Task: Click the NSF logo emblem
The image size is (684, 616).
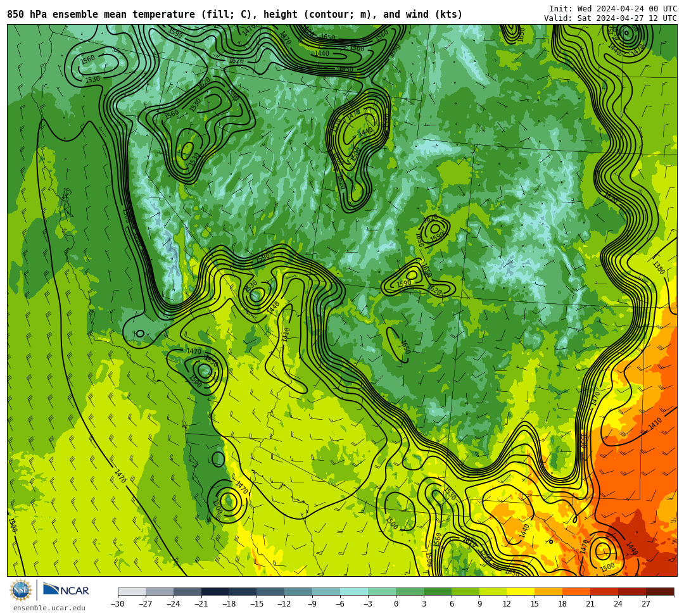Action: click(x=21, y=590)
